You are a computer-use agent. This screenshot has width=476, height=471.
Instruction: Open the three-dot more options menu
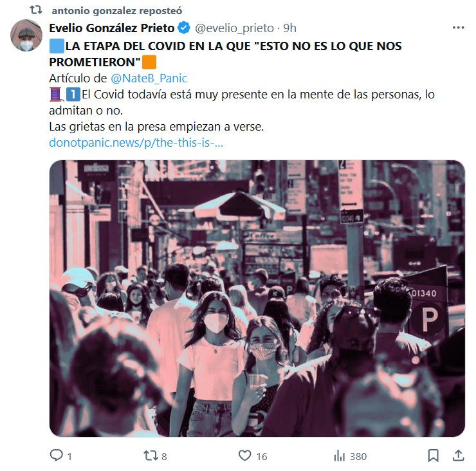458,28
